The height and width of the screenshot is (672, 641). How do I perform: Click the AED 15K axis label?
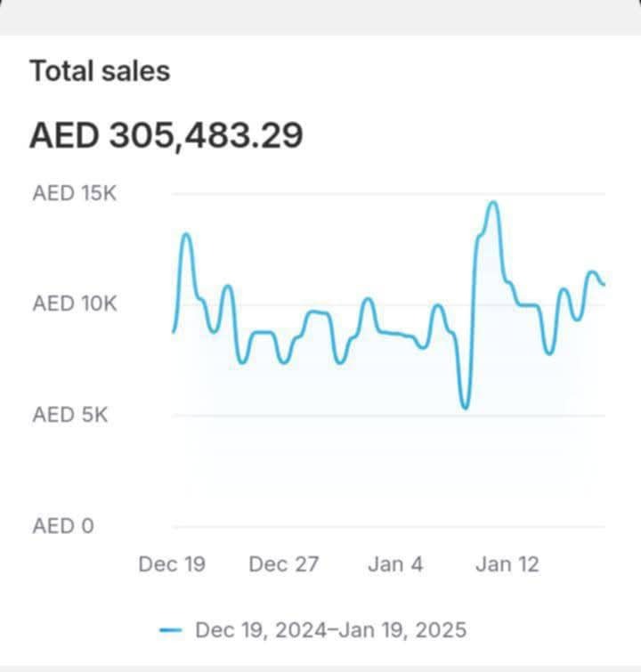[75, 193]
